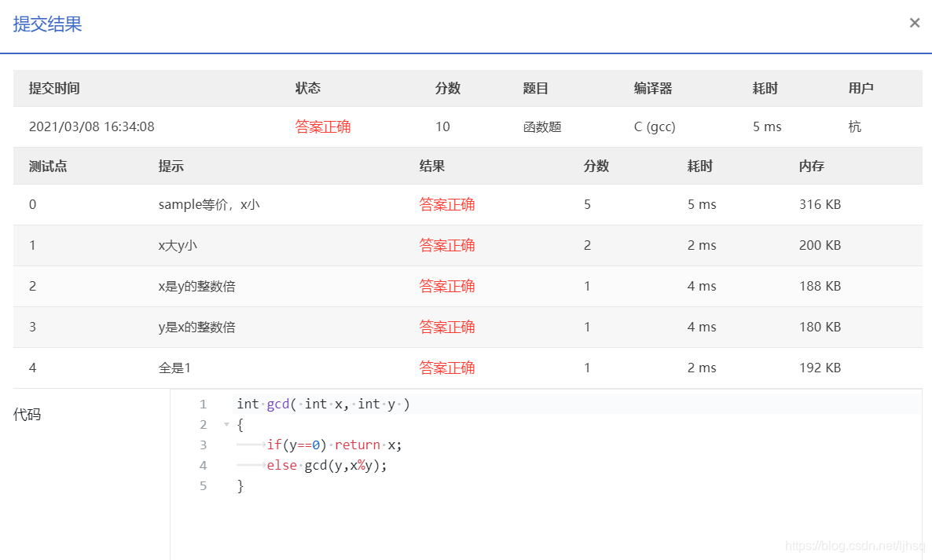
Task: Collapse the code block at line 2
Action: click(x=226, y=424)
